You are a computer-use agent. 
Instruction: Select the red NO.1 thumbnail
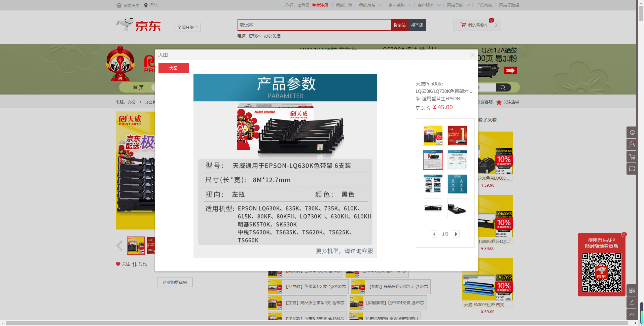(457, 135)
